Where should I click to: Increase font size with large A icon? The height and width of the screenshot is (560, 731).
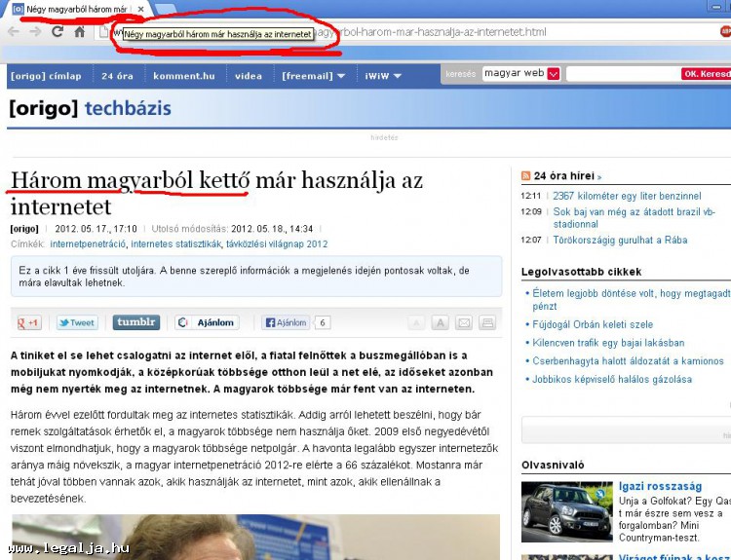click(x=440, y=323)
